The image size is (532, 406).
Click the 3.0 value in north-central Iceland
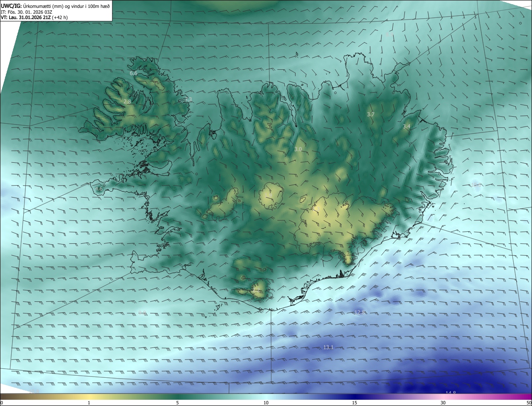tap(298, 149)
